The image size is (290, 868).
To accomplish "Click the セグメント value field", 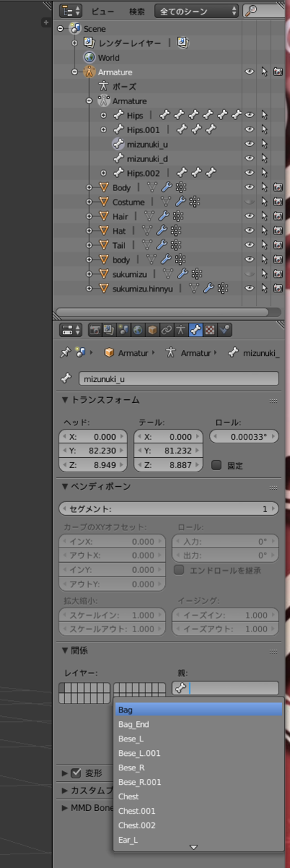I will point(169,509).
